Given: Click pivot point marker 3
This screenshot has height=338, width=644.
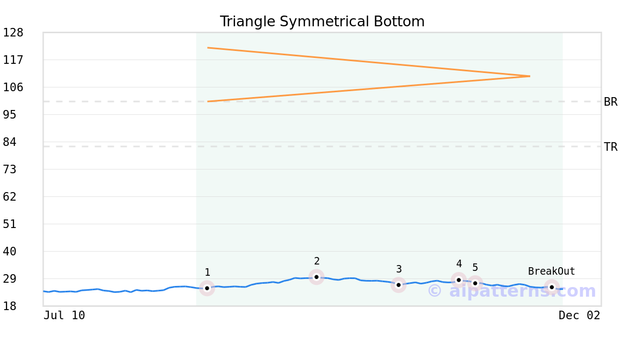Looking at the screenshot, I should [x=398, y=285].
